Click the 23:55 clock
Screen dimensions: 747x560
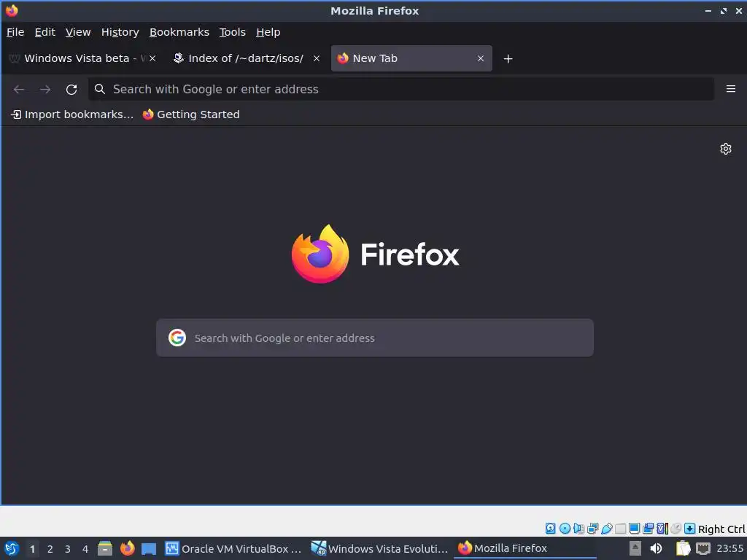(x=729, y=548)
